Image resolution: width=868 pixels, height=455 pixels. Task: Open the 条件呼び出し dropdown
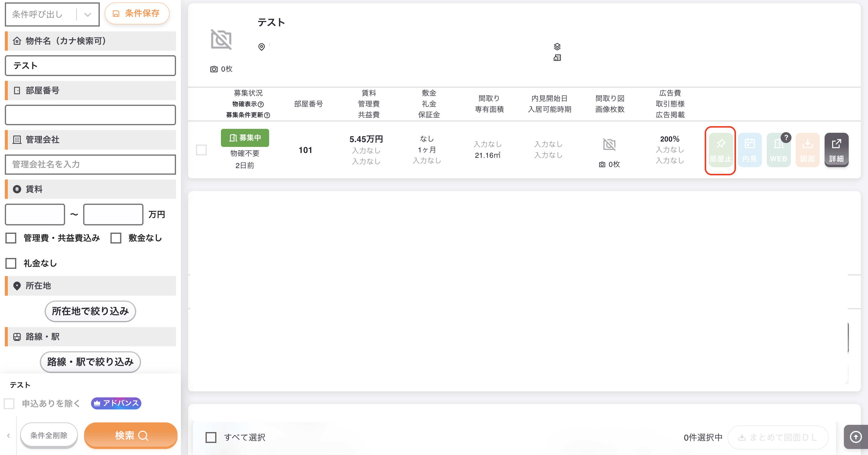(52, 14)
